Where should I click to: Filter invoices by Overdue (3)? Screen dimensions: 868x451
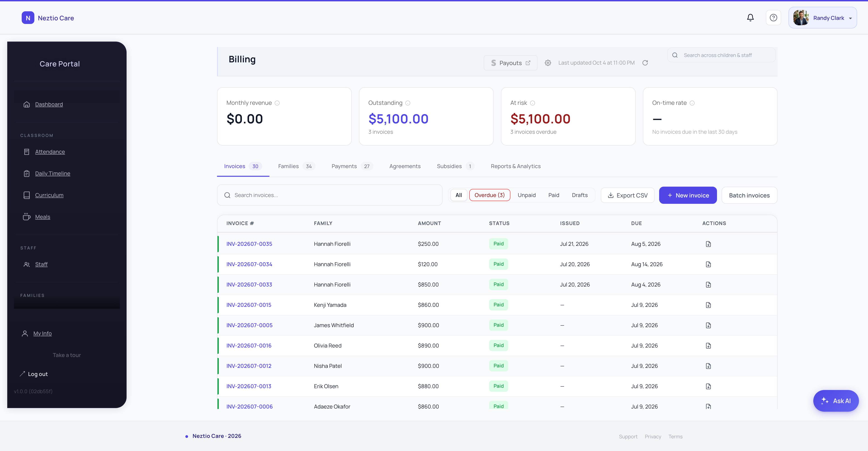[490, 195]
